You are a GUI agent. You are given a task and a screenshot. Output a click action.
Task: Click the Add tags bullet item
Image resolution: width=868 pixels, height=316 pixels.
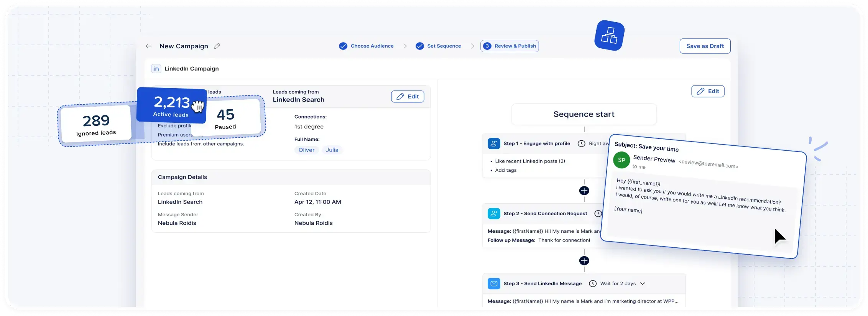pos(506,170)
